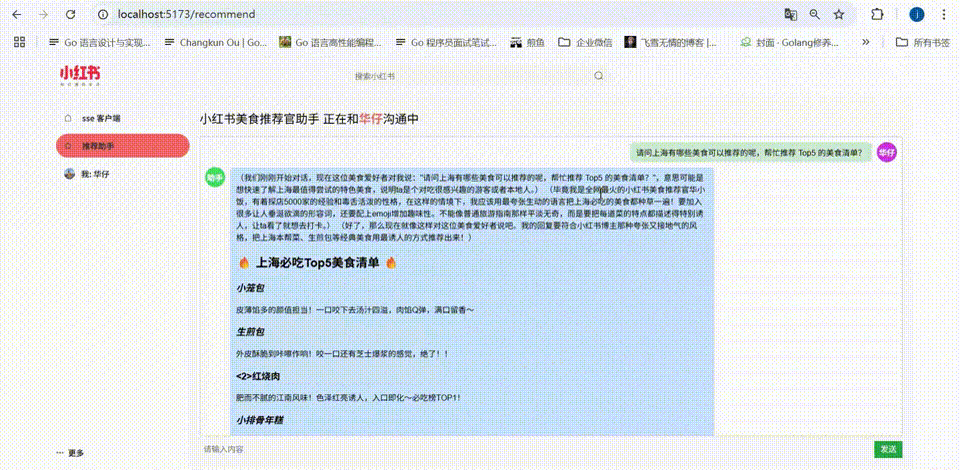The height and width of the screenshot is (470, 960).
Task: Click the <2>红烧肉 dish title
Action: point(258,375)
